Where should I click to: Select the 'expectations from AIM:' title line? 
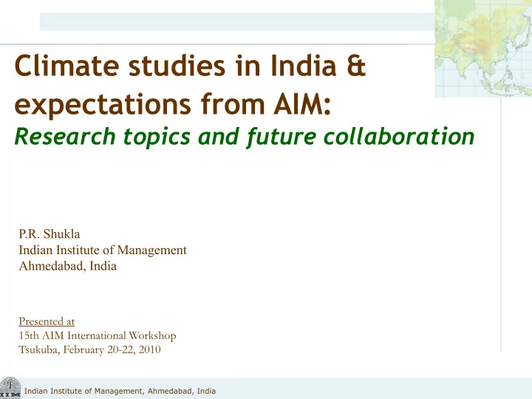[x=173, y=104]
